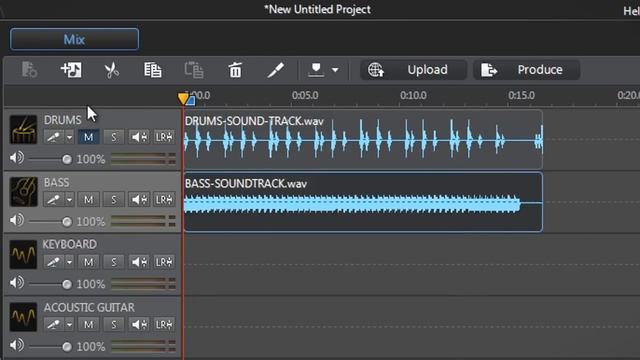This screenshot has height=360, width=640.
Task: Select the DRUMS-SOUND-TRACK.wav clip
Action: 363,139
